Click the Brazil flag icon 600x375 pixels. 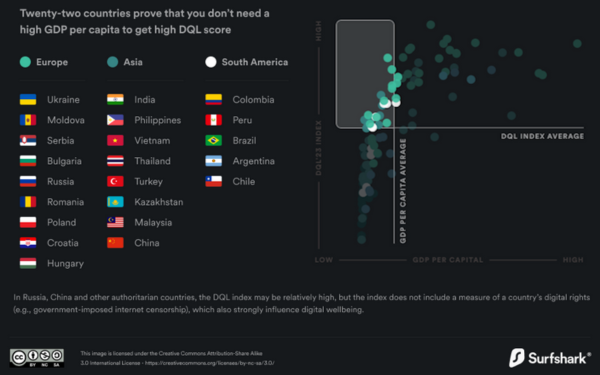pyautogui.click(x=214, y=140)
